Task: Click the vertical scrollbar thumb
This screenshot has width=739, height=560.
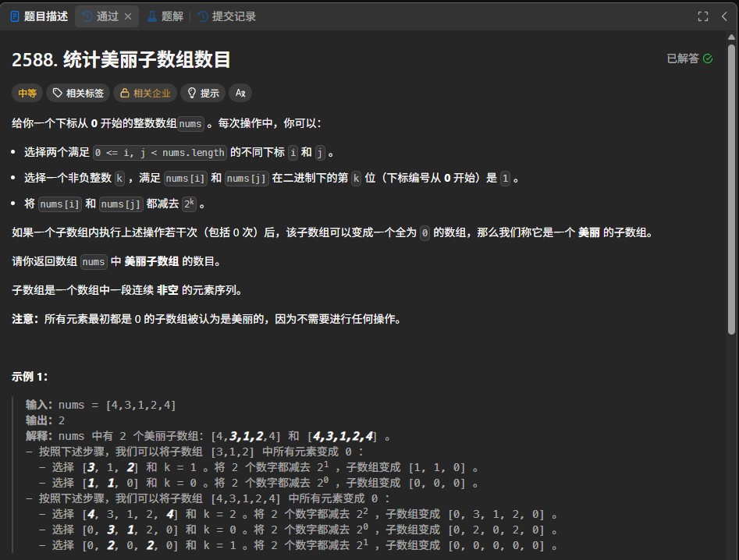Action: pyautogui.click(x=731, y=190)
